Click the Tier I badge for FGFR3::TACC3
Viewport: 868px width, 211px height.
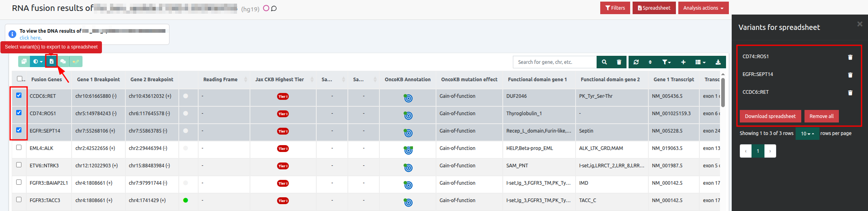283,201
